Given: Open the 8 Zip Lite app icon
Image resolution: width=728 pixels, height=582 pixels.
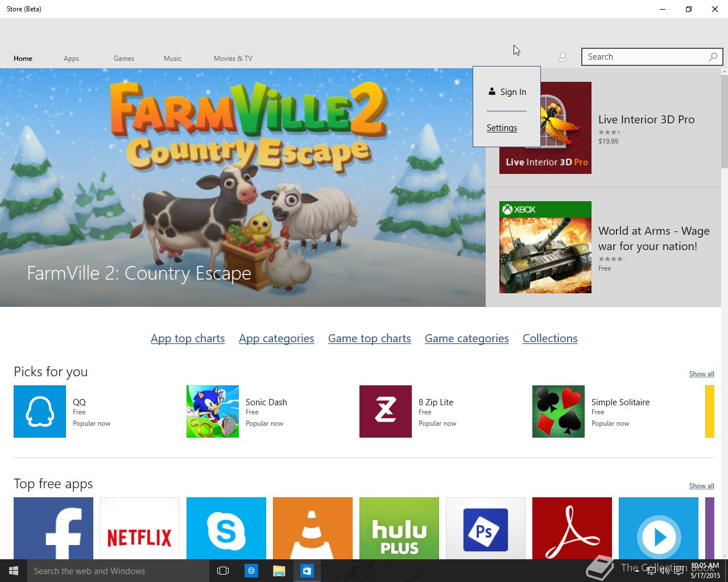Looking at the screenshot, I should pyautogui.click(x=386, y=411).
